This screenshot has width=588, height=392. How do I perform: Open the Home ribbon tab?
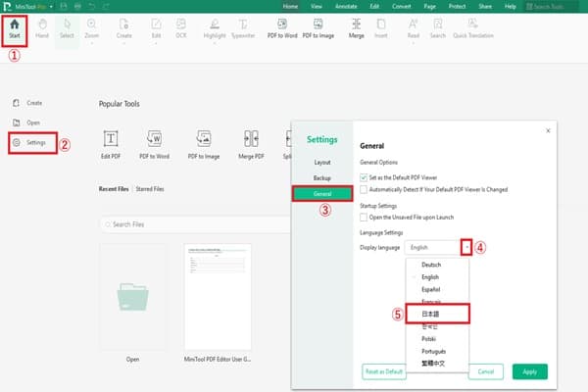[290, 7]
